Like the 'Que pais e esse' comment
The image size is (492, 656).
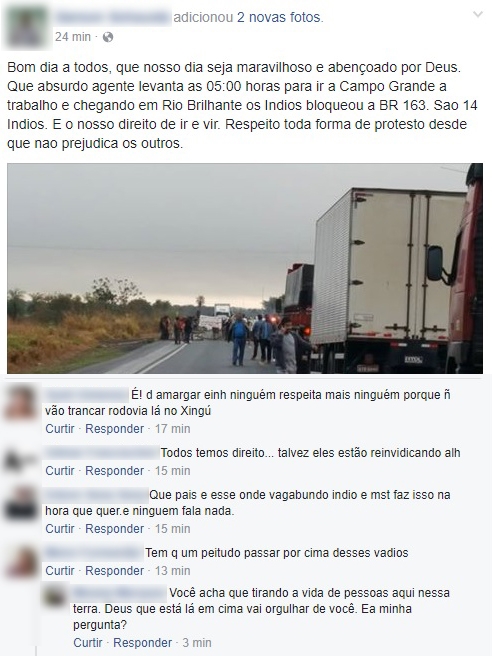pyautogui.click(x=60, y=529)
